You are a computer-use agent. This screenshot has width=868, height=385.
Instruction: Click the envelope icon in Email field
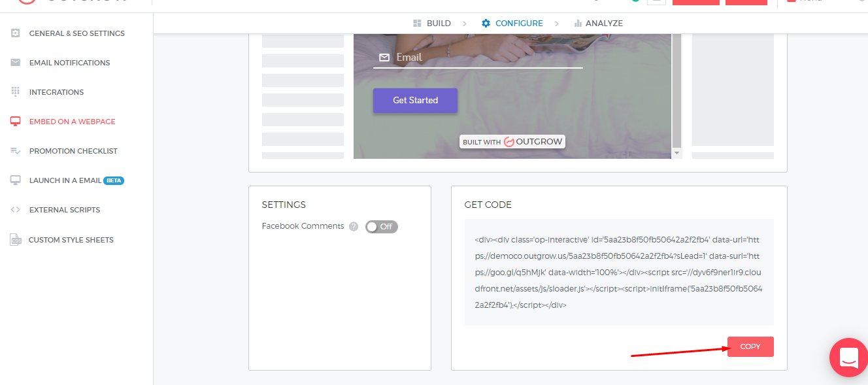pos(384,58)
